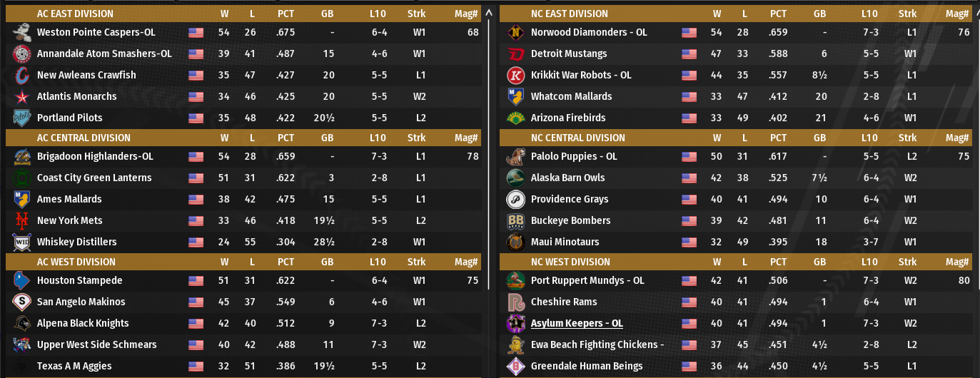Select the New York Mets logo icon
The height and width of the screenshot is (378, 980).
21,220
